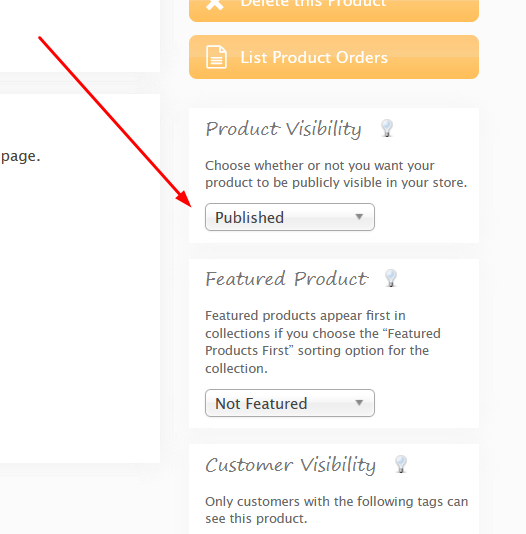Open the Not Featured dropdown

click(x=290, y=403)
